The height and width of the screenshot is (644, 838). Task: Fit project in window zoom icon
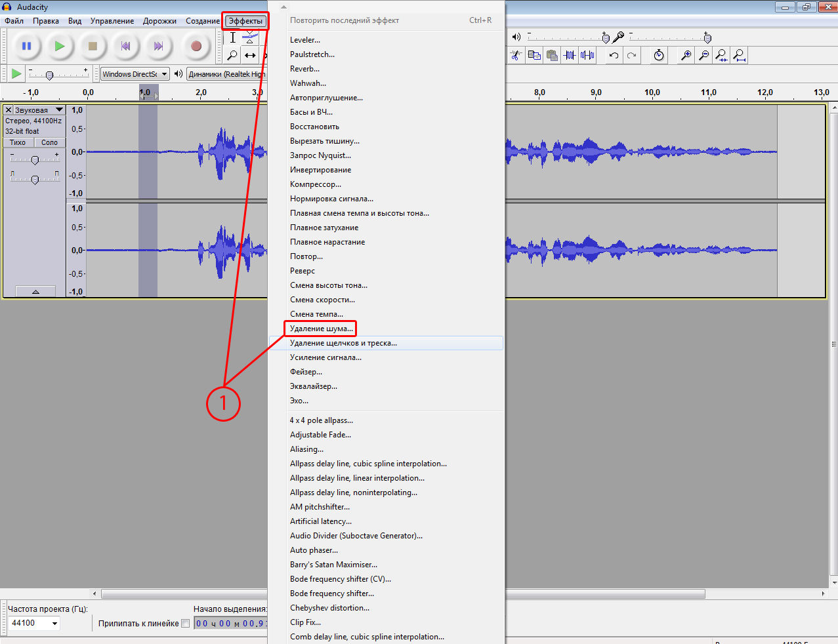(x=739, y=56)
